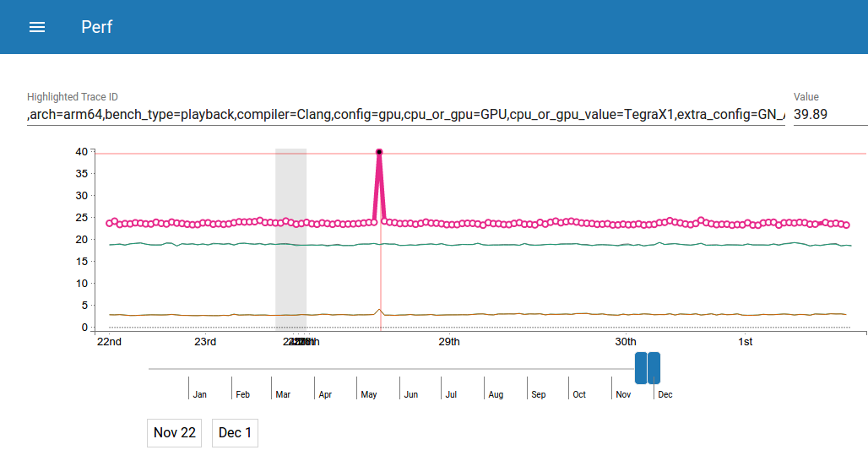Viewport: 868px width, 450px height.
Task: Click the Nov 22 start date button
Action: (x=175, y=432)
